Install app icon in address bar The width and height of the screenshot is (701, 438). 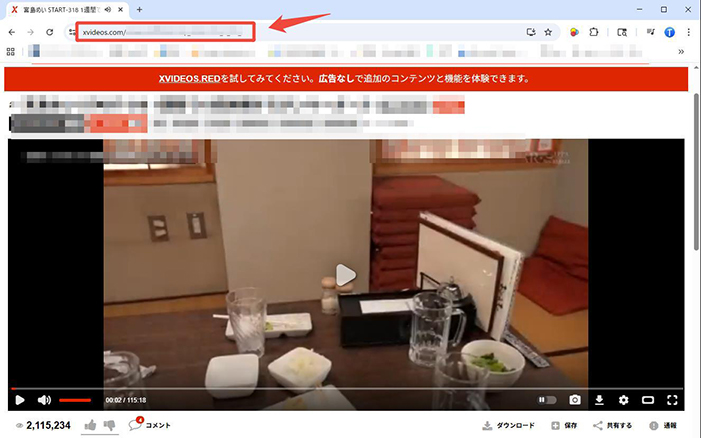coord(531,32)
